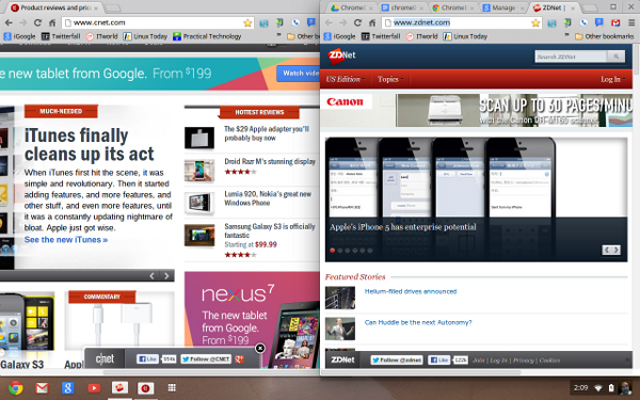This screenshot has height=400, width=640.
Task: Go back in the CNET window
Action: tap(9, 23)
